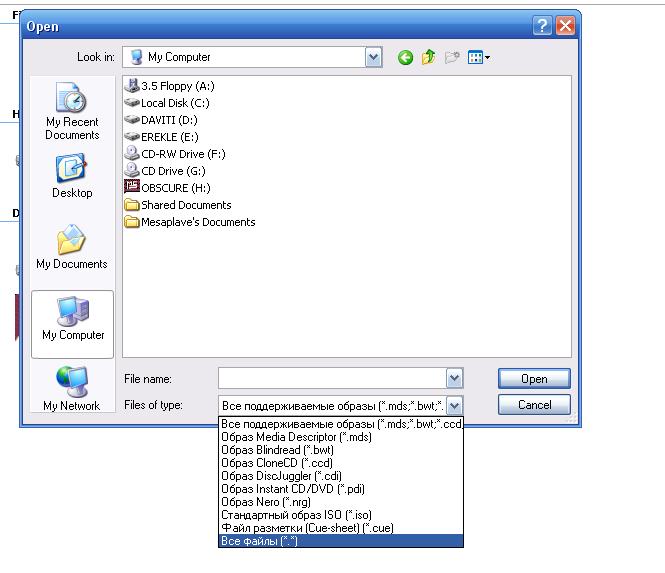Expand the Look in dropdown
Screen dimensions: 665x573
point(373,57)
